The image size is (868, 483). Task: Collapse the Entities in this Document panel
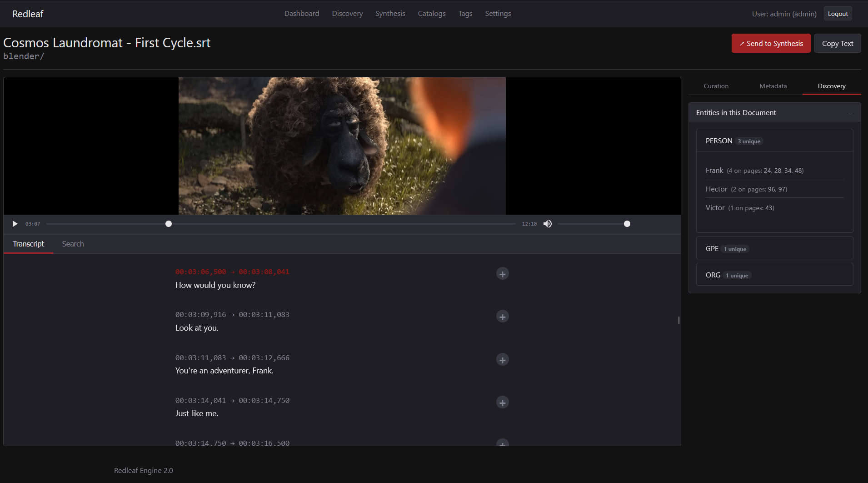(850, 113)
